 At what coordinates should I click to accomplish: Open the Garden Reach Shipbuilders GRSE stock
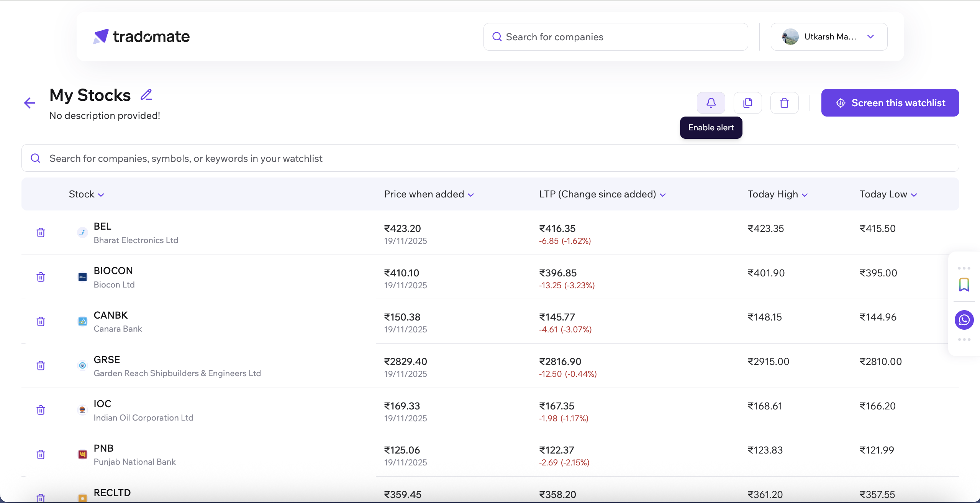(107, 360)
